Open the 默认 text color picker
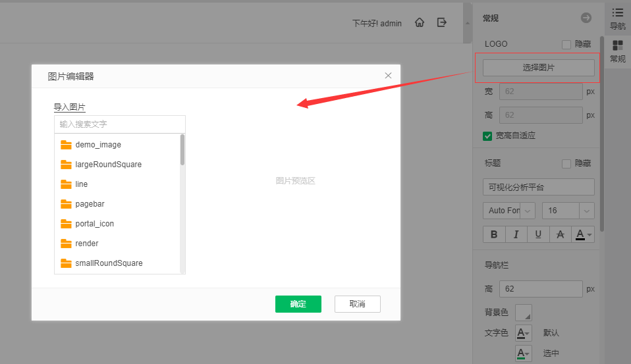This screenshot has height=364, width=631. (524, 333)
